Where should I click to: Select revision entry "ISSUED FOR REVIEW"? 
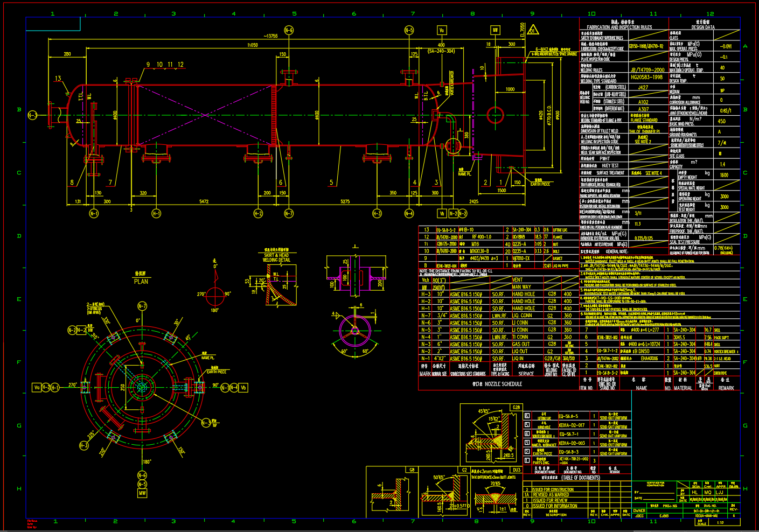point(550,500)
